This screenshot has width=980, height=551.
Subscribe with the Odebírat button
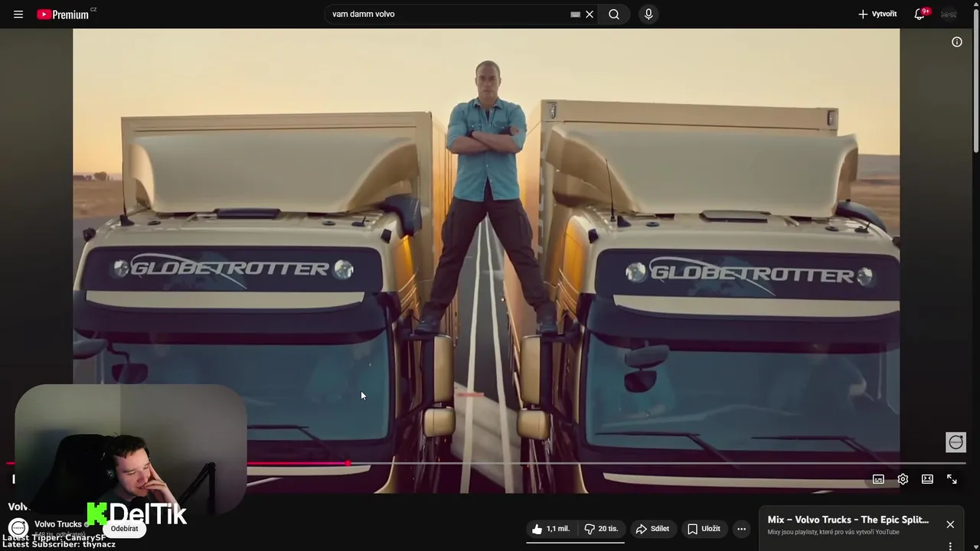point(125,529)
